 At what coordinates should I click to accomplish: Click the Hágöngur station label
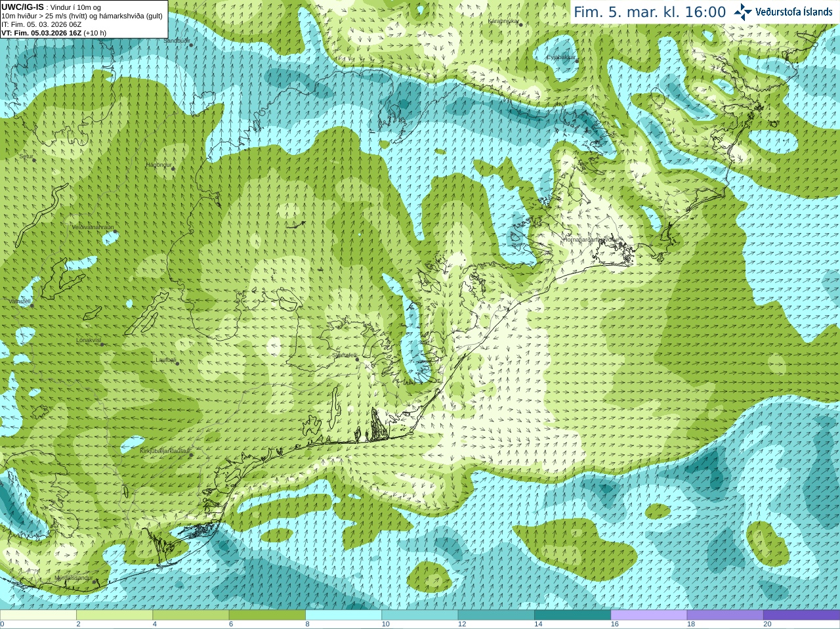coord(158,165)
